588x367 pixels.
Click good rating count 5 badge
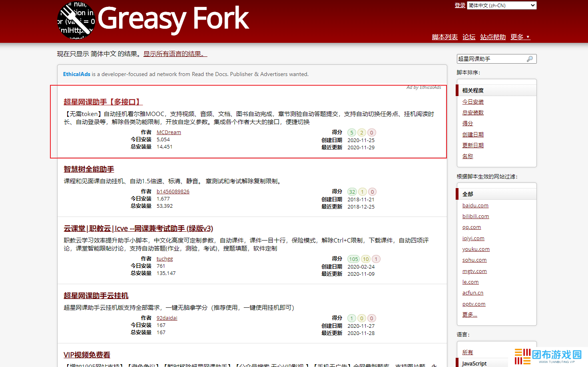click(352, 132)
